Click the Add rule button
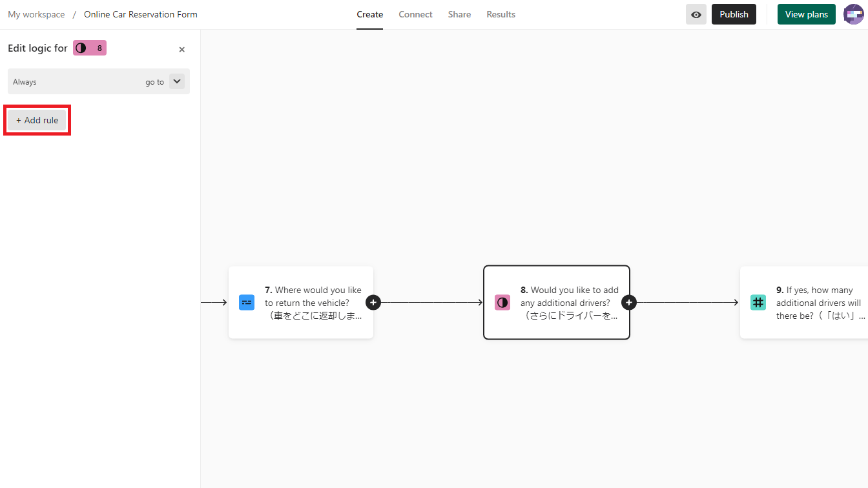The height and width of the screenshot is (488, 868). coord(37,120)
